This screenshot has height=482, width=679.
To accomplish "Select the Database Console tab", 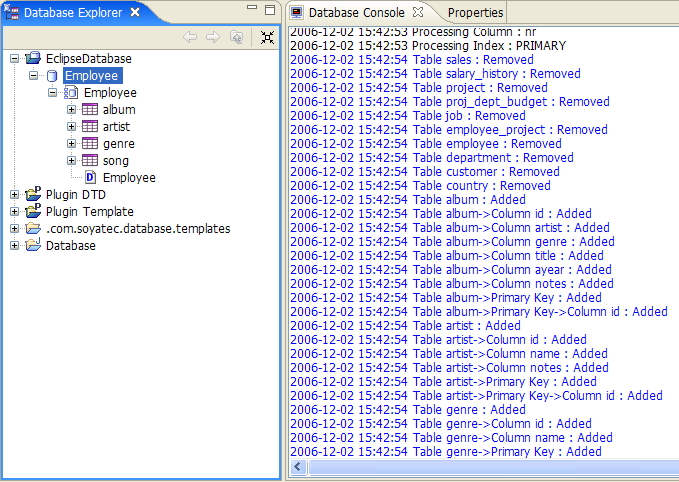I will pos(355,13).
